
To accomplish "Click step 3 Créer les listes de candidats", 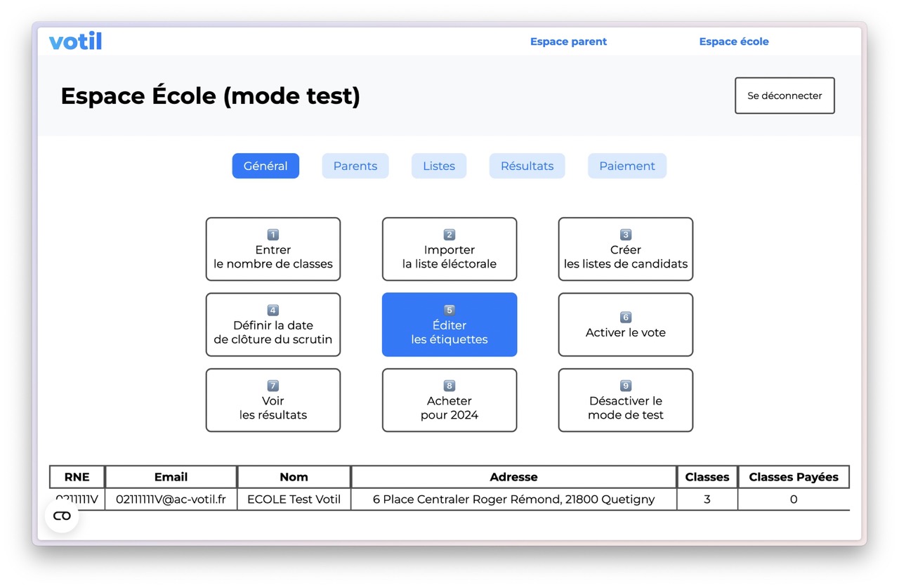I will [x=625, y=249].
